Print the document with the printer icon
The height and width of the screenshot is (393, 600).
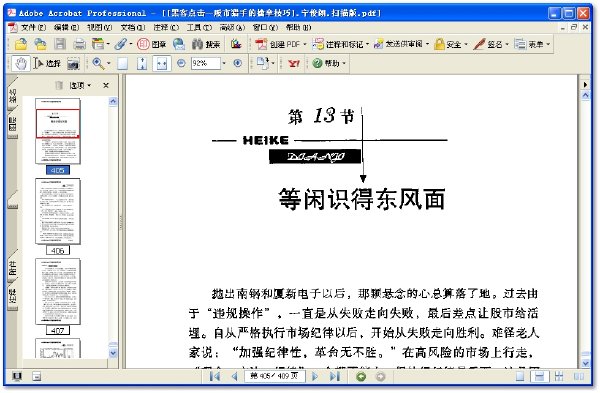pyautogui.click(x=79, y=44)
